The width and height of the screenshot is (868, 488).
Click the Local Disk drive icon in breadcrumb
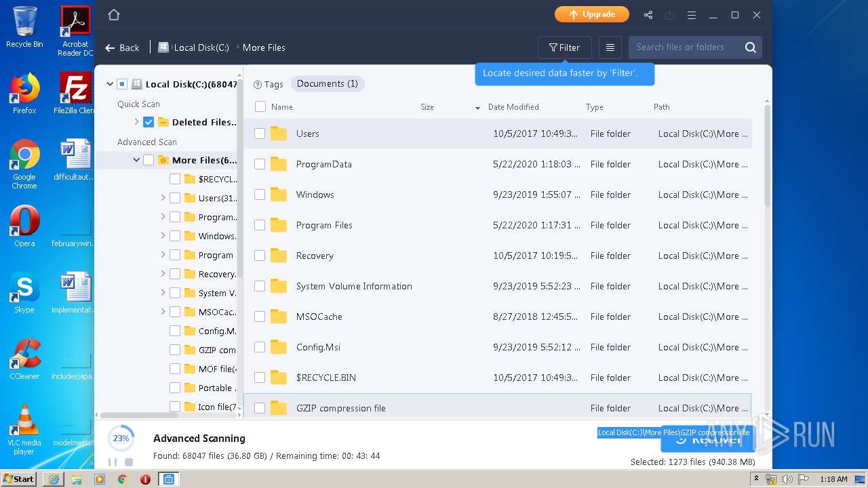pyautogui.click(x=163, y=47)
